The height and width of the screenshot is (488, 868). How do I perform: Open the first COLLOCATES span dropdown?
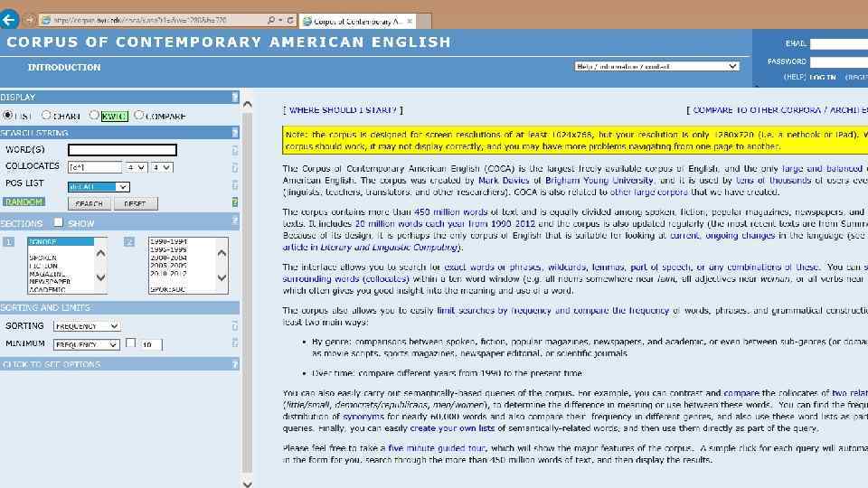coord(136,167)
